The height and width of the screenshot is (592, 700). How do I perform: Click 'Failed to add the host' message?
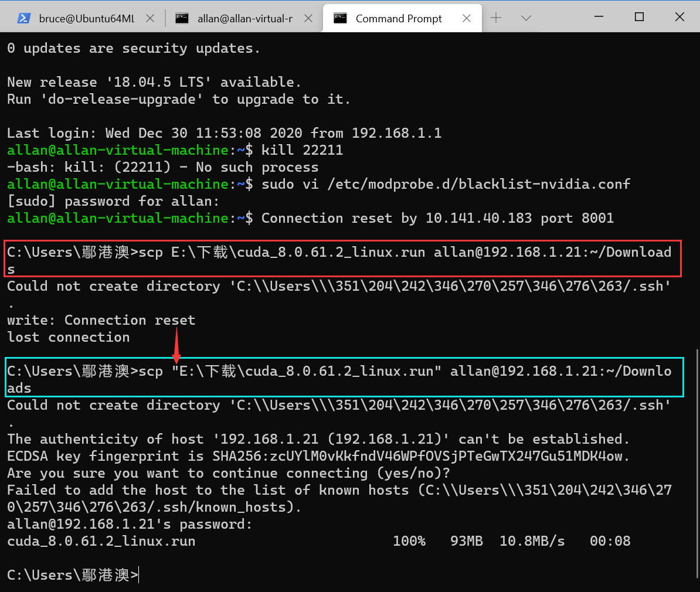(339, 499)
